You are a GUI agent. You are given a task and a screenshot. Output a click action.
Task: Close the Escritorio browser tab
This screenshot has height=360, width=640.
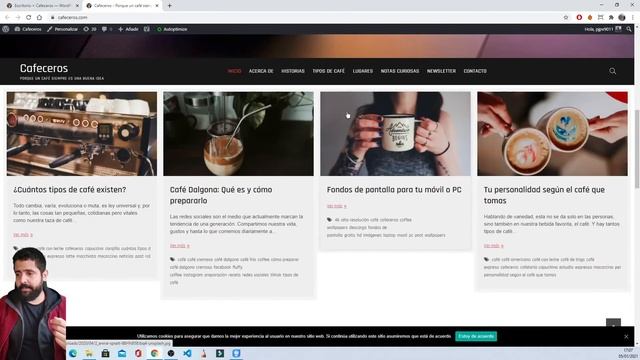[x=77, y=6]
